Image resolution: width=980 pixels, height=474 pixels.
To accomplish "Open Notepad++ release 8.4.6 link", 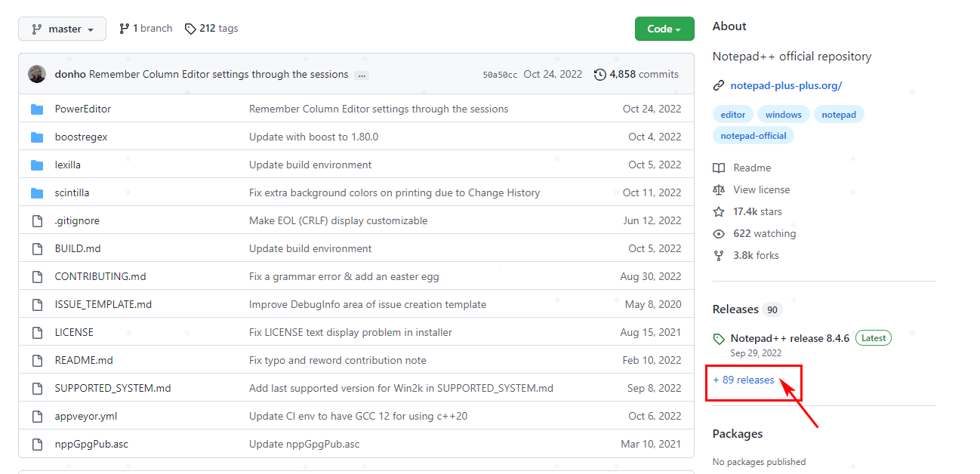I will 790,338.
